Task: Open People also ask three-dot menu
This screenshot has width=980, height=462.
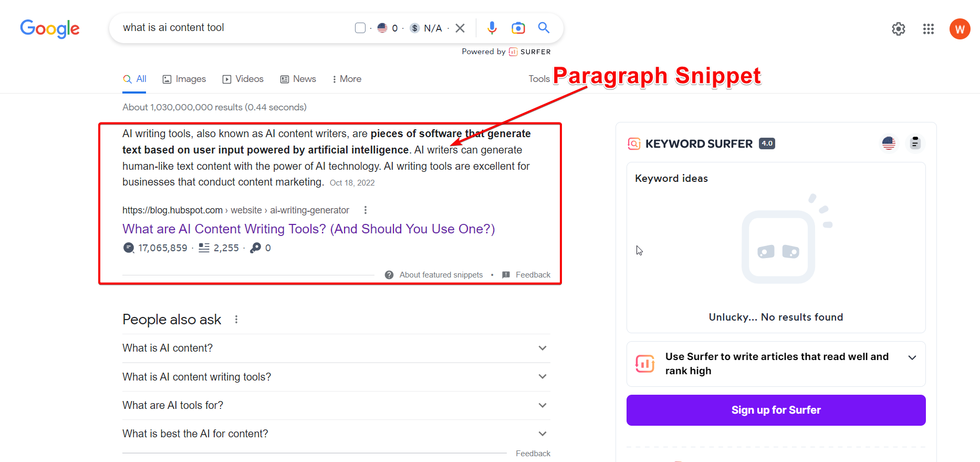Action: 236,320
